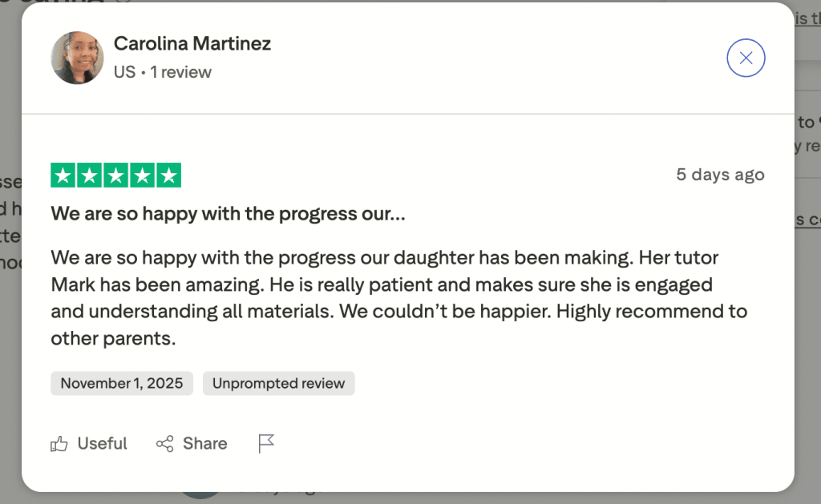
Task: Click the "Unprompted review" label
Action: [x=278, y=383]
